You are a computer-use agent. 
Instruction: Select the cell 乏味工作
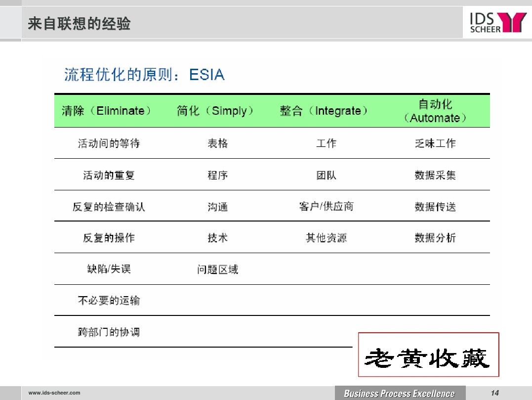tap(435, 143)
